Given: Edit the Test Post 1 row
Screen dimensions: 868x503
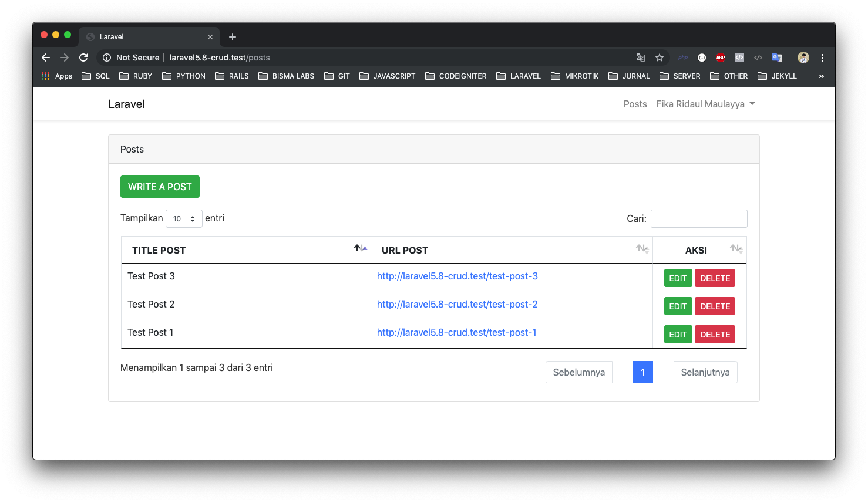Looking at the screenshot, I should [x=678, y=335].
